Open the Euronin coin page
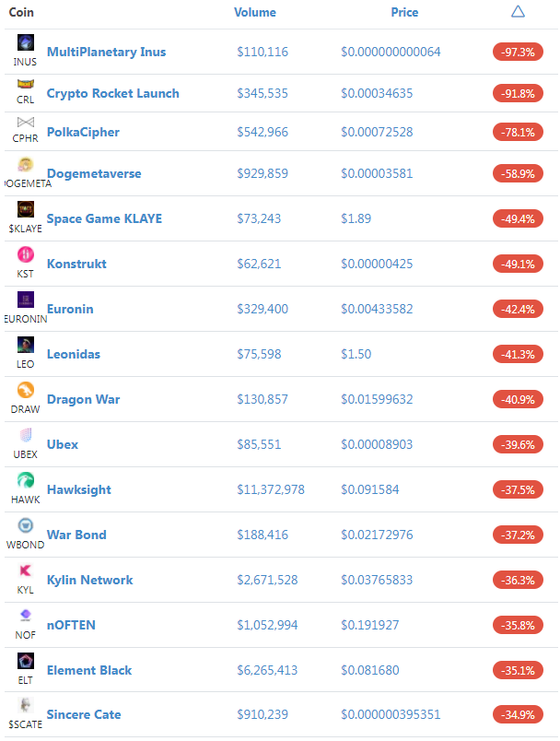Viewport: 560px width, 741px height. [x=70, y=309]
